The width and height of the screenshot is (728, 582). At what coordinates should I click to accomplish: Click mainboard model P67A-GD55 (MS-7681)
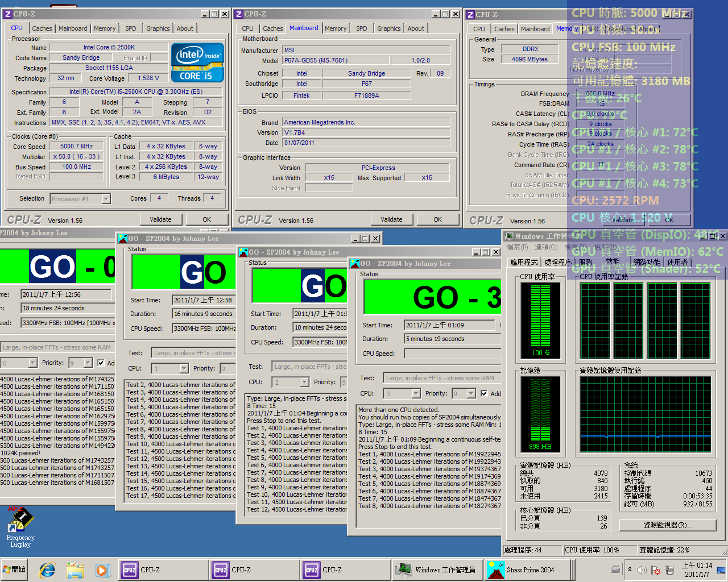[x=336, y=60]
